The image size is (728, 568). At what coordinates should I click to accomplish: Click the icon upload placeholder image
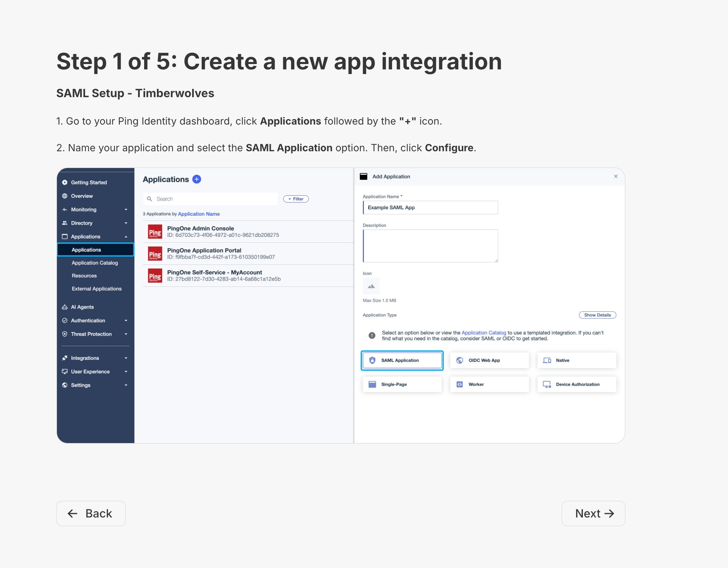(371, 286)
